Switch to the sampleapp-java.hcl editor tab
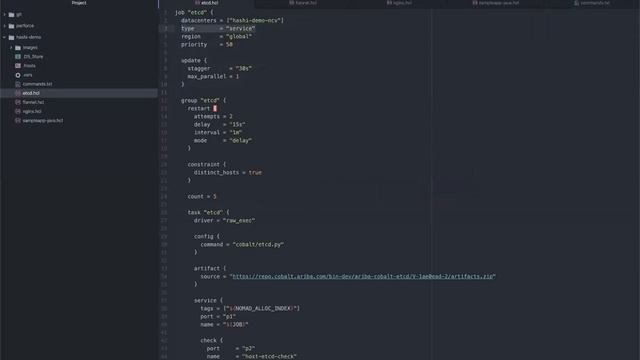 click(x=496, y=3)
